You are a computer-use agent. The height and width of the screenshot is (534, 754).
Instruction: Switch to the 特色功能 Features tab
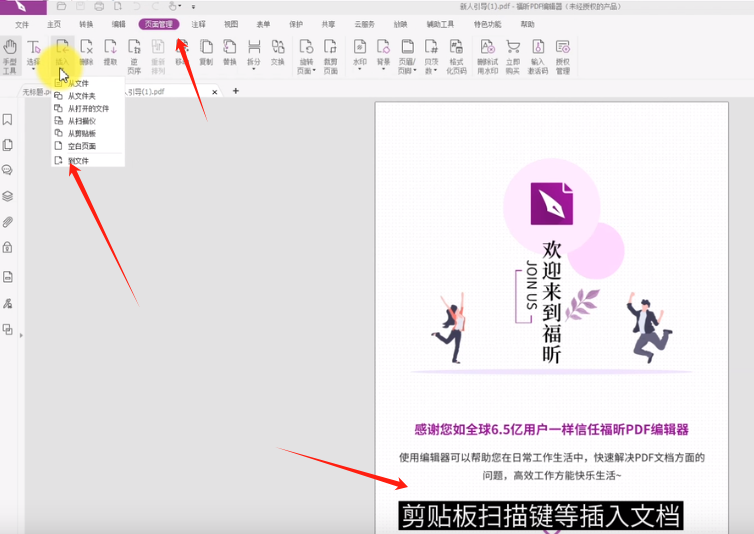488,24
